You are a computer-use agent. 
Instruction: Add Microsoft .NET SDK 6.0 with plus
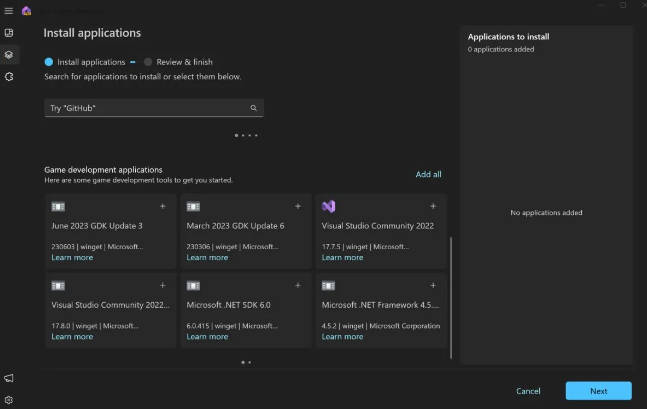click(x=298, y=286)
